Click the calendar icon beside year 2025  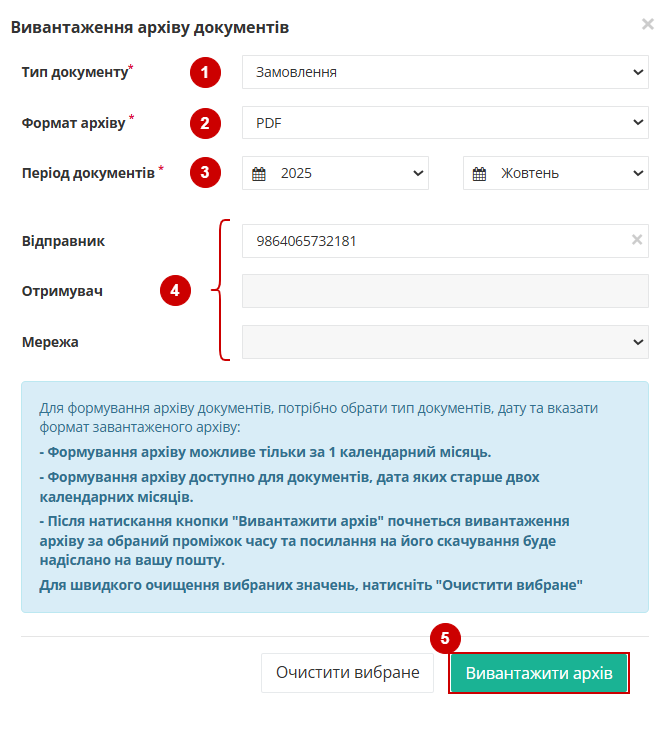[259, 173]
